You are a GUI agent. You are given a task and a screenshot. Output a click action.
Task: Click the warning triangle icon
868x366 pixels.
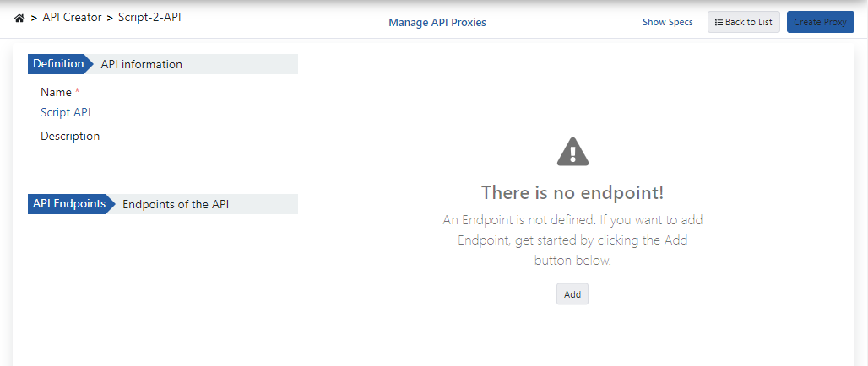click(572, 152)
